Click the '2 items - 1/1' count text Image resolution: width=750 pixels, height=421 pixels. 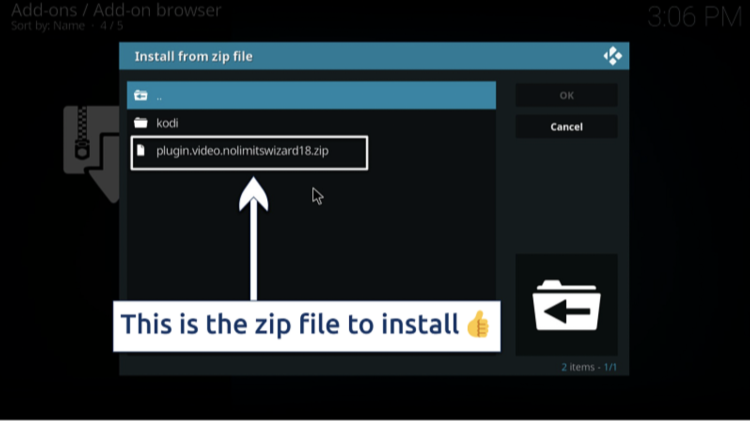(589, 367)
